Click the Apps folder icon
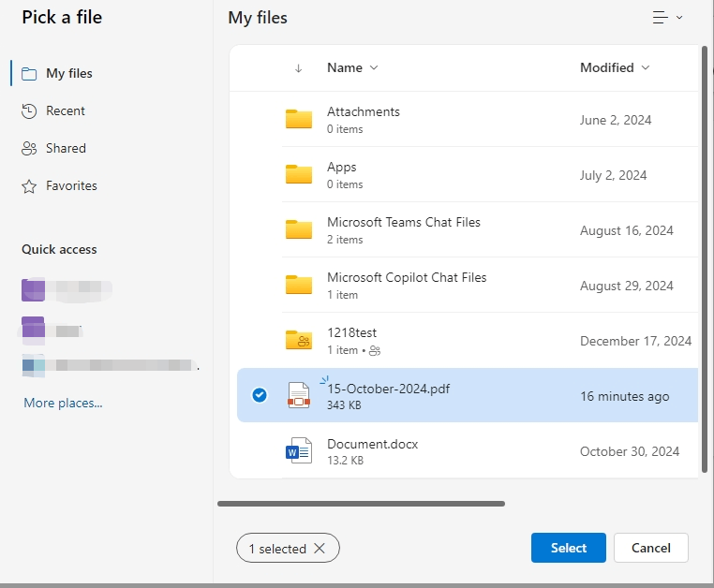The height and width of the screenshot is (588, 714). click(299, 175)
